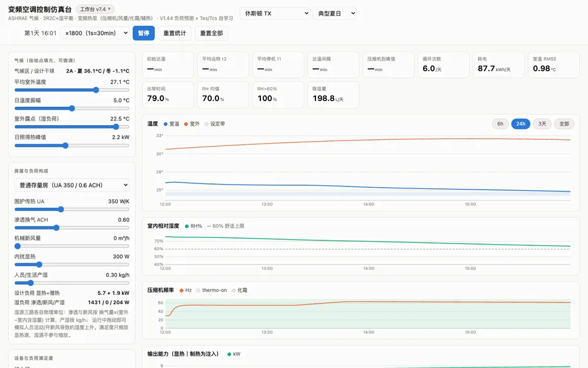Screen dimensions: 588x368
Task: Click the 平均停机 t1 stat card
Action: pyautogui.click(x=278, y=64)
